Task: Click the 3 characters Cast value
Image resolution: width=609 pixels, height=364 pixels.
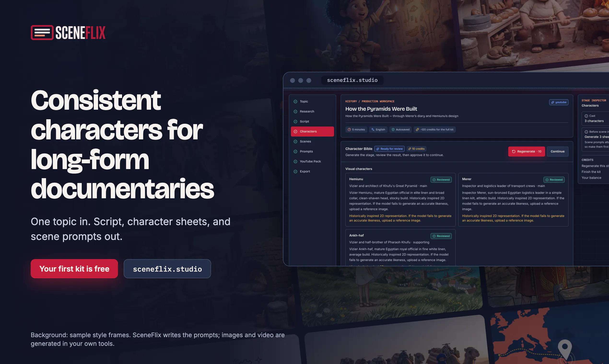Action: click(594, 121)
